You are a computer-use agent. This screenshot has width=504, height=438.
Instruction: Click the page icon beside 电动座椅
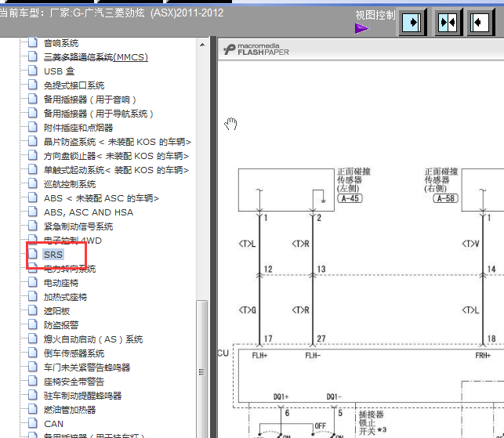coord(32,282)
